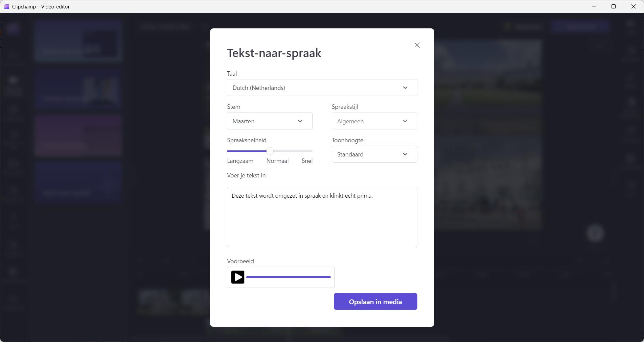Select the topmost blurred thumbnail in the left panel
The width and height of the screenshot is (644, 342).
pos(78,41)
